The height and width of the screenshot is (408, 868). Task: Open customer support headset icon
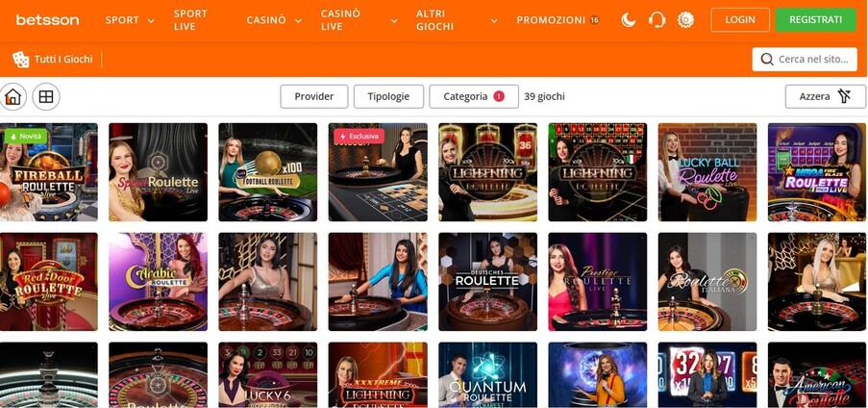click(x=657, y=20)
